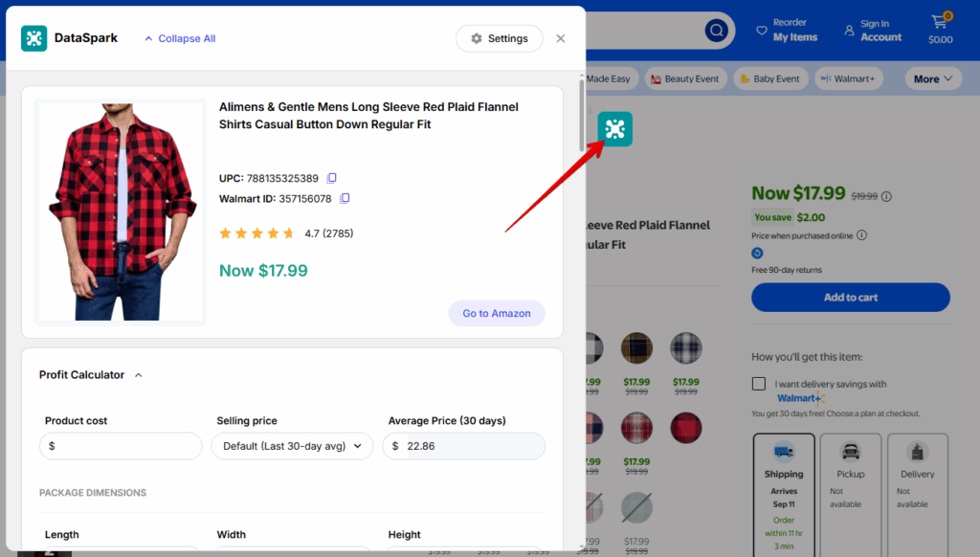
Task: Click the teal DataSpark extension icon on the Walmart page
Action: 615,129
